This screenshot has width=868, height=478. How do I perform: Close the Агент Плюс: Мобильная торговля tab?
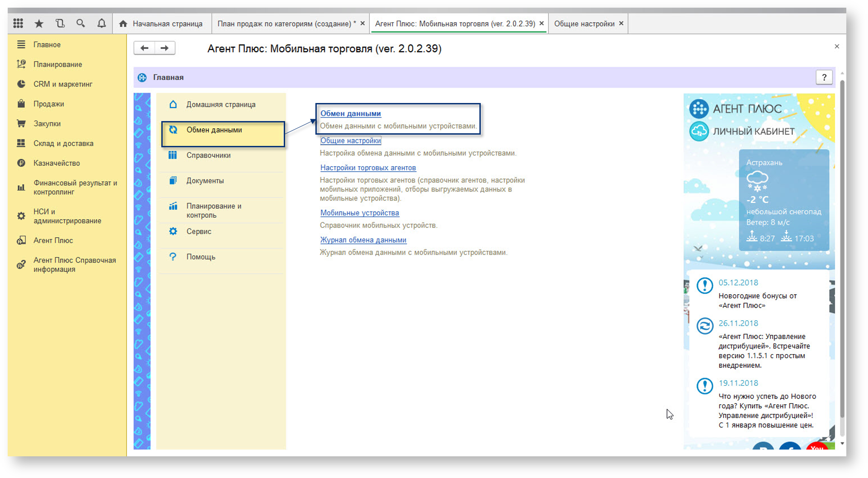tap(541, 23)
